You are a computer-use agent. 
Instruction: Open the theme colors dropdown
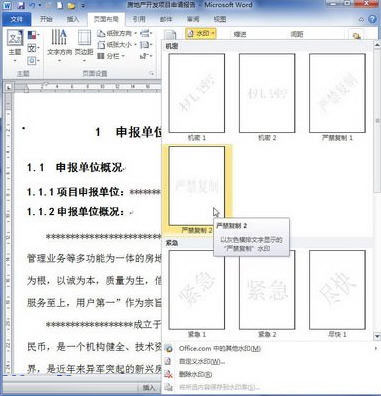(x=33, y=35)
